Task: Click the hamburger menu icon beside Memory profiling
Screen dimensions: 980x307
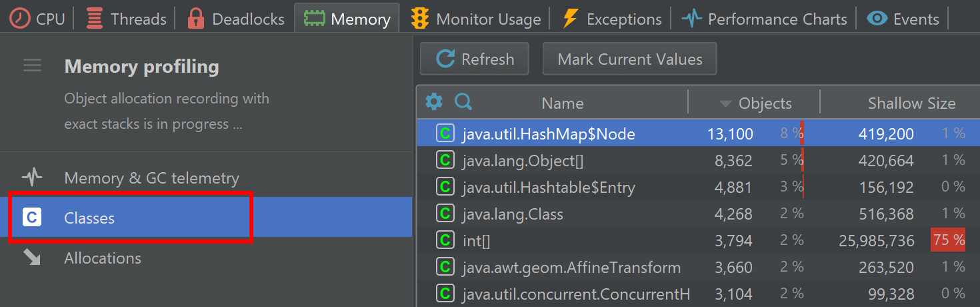Action: pyautogui.click(x=32, y=65)
